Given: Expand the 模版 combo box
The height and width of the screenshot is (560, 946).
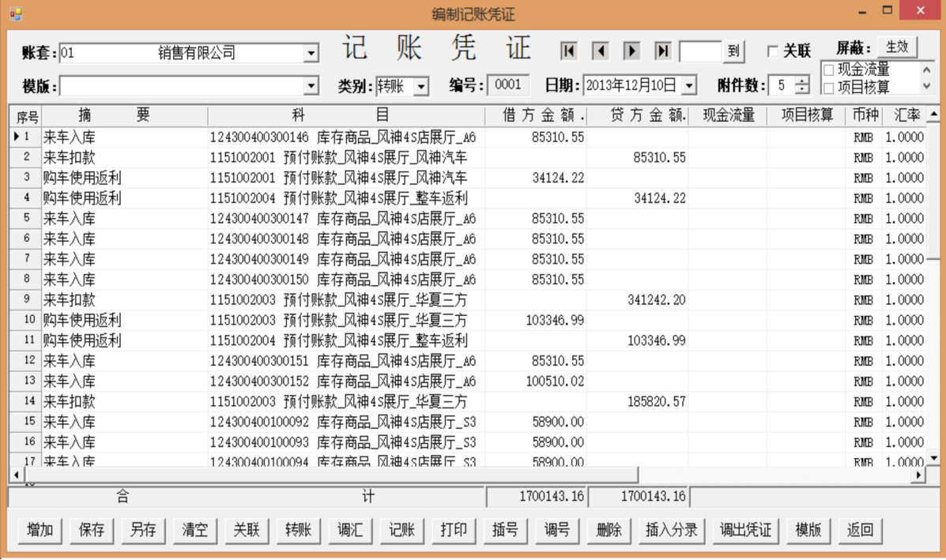Looking at the screenshot, I should (311, 85).
